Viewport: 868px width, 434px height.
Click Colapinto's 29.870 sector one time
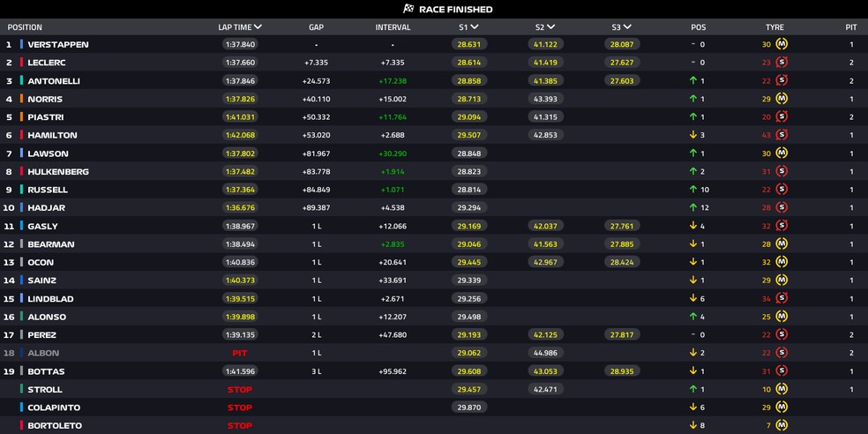pos(469,408)
